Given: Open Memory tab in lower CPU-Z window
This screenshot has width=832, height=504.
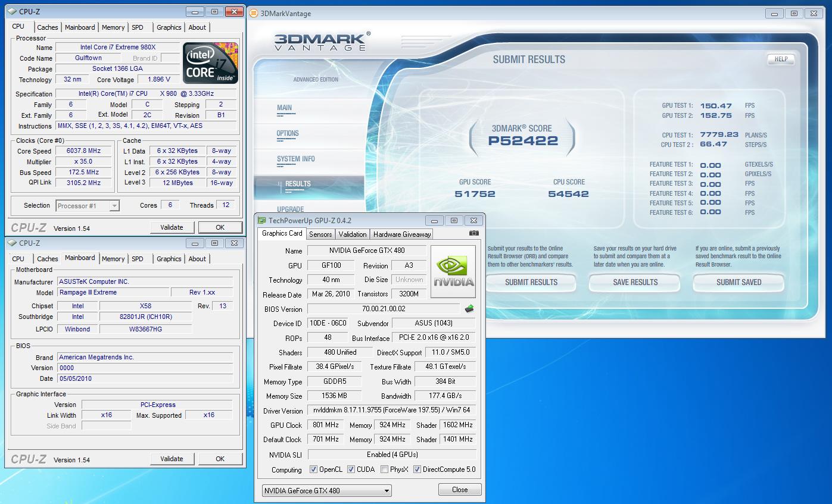Looking at the screenshot, I should [x=113, y=259].
